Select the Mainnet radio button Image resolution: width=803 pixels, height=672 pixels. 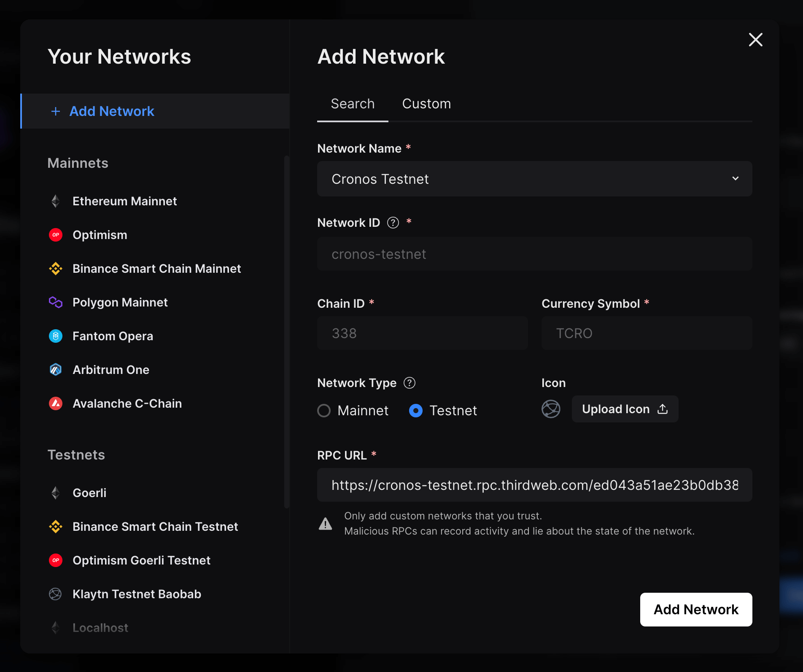(x=324, y=411)
